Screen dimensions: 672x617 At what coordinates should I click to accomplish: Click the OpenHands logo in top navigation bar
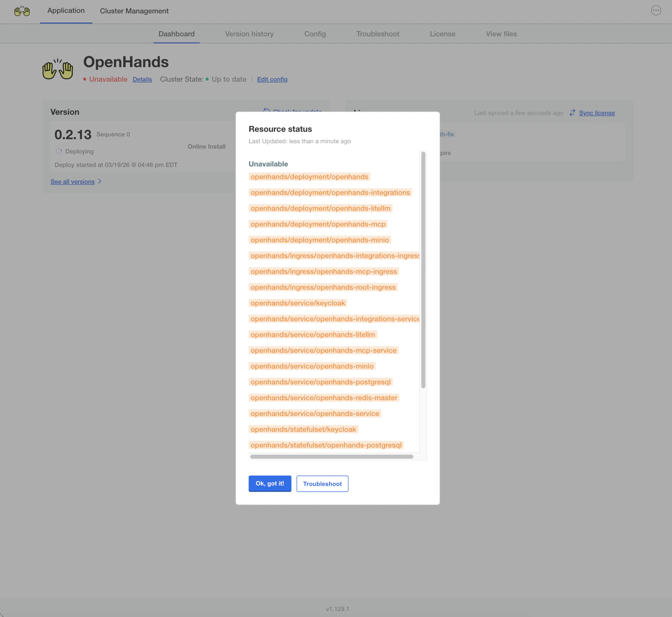click(x=22, y=11)
